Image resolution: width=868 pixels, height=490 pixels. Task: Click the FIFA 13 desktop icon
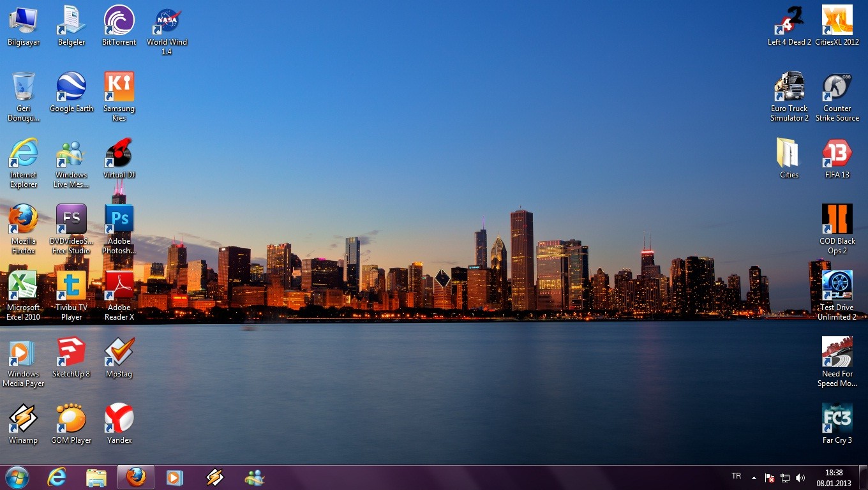(x=837, y=159)
